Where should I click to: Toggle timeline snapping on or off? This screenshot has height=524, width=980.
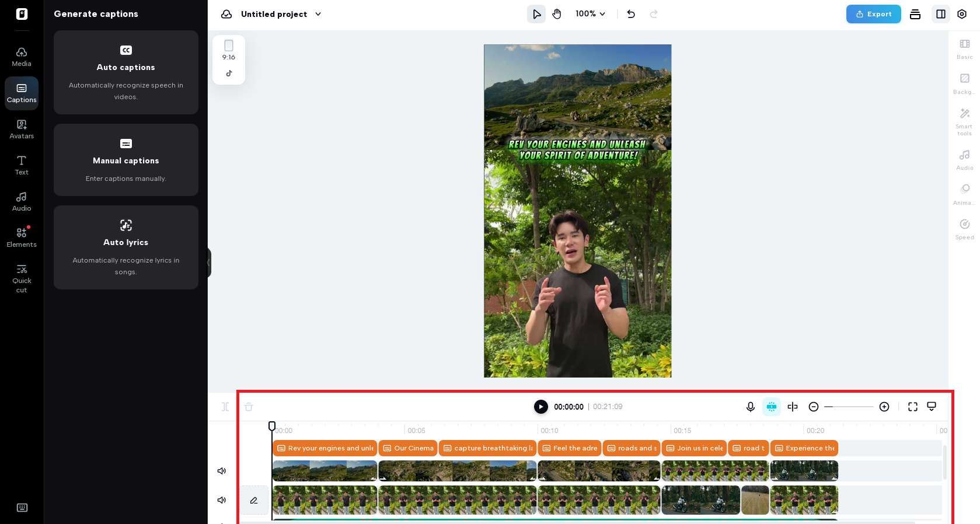pyautogui.click(x=772, y=407)
